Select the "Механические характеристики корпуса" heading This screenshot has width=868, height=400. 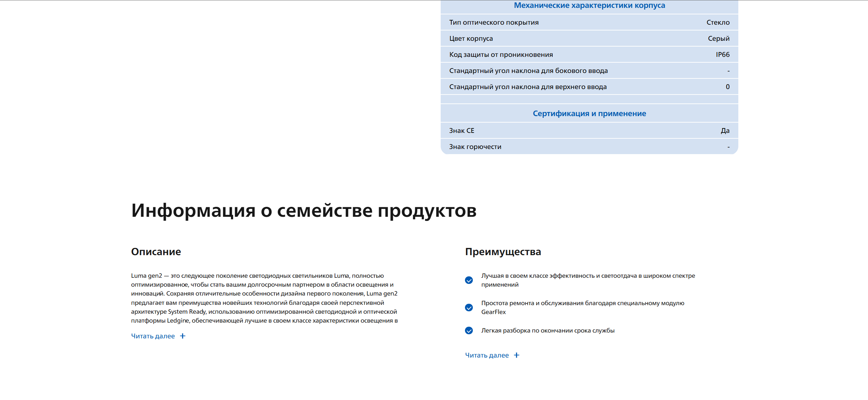point(590,5)
